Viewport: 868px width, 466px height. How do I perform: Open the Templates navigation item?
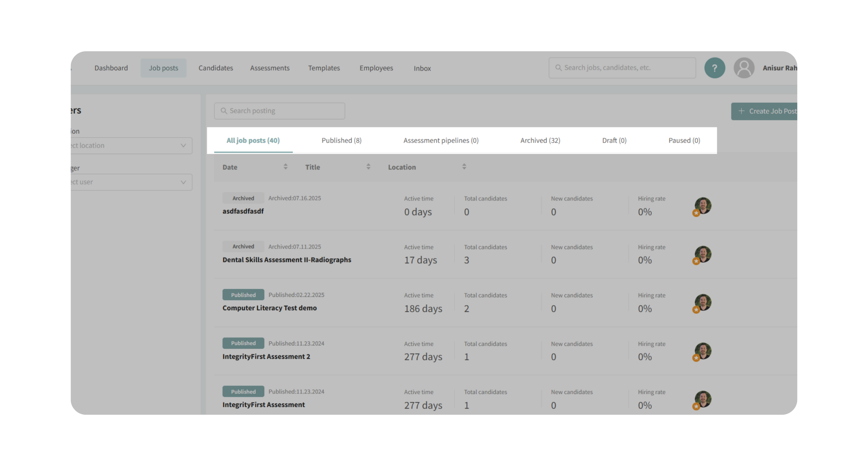click(x=324, y=68)
